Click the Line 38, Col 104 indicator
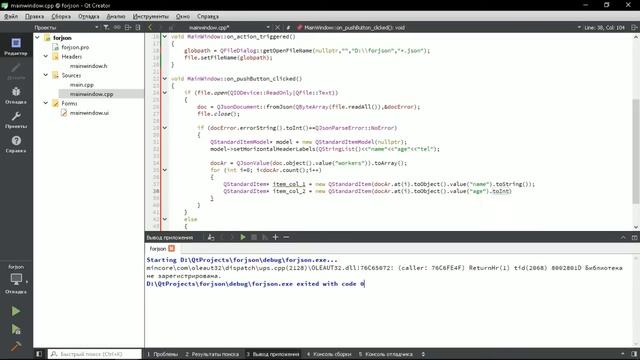Image resolution: width=640 pixels, height=360 pixels. 604,27
